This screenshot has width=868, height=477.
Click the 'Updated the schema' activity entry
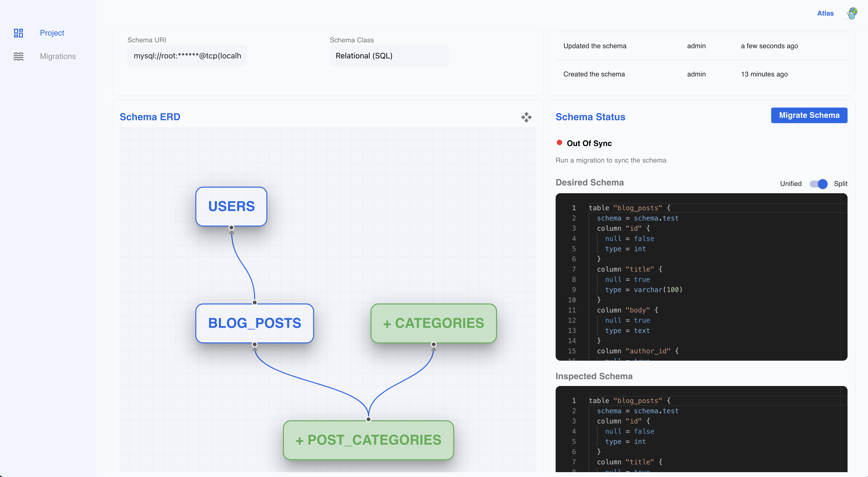tap(595, 46)
